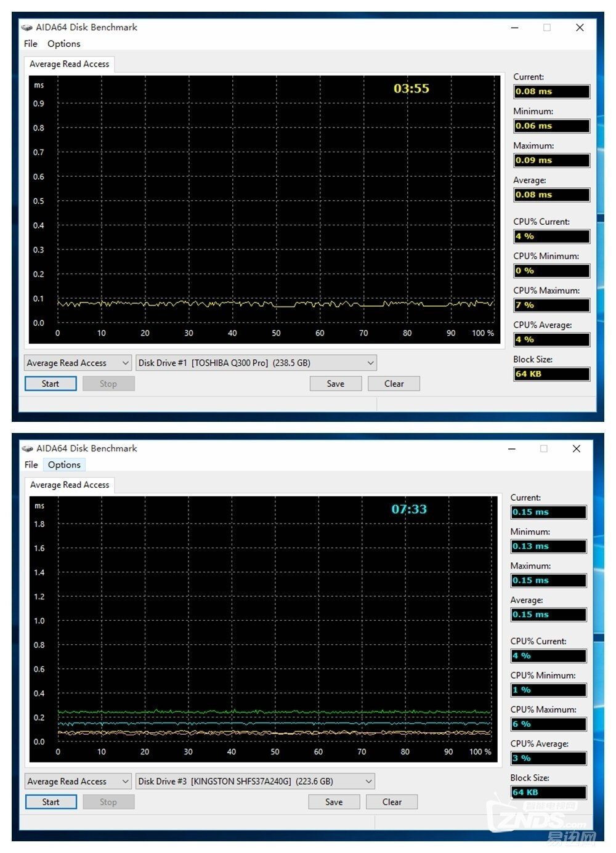
Task: Click Minimum value 0.06 ms
Action: click(x=552, y=126)
